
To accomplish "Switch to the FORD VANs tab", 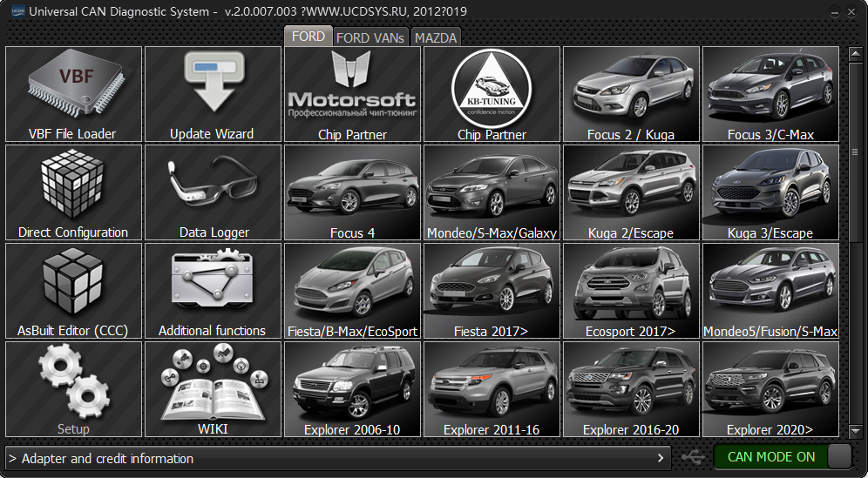I will pyautogui.click(x=370, y=37).
